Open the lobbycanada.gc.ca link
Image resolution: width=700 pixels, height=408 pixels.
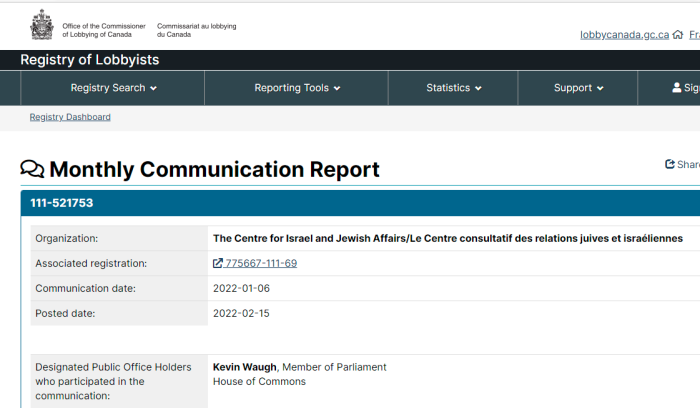click(x=625, y=35)
